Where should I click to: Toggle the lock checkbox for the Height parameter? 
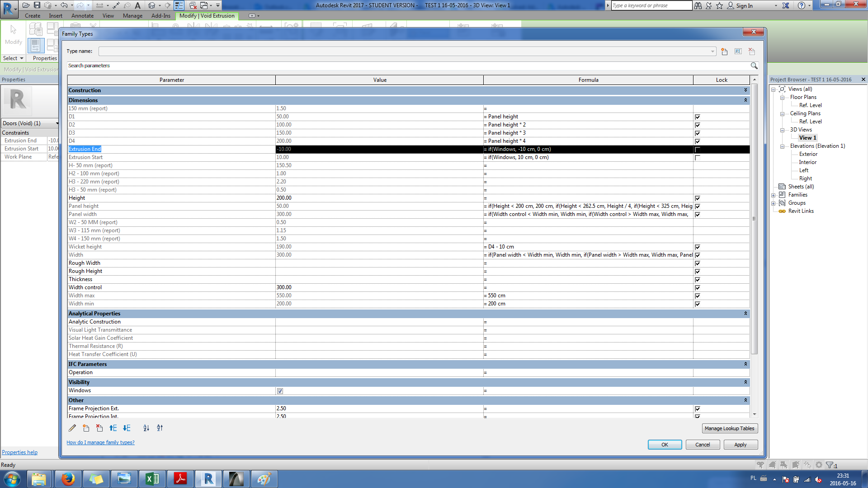[x=698, y=198]
